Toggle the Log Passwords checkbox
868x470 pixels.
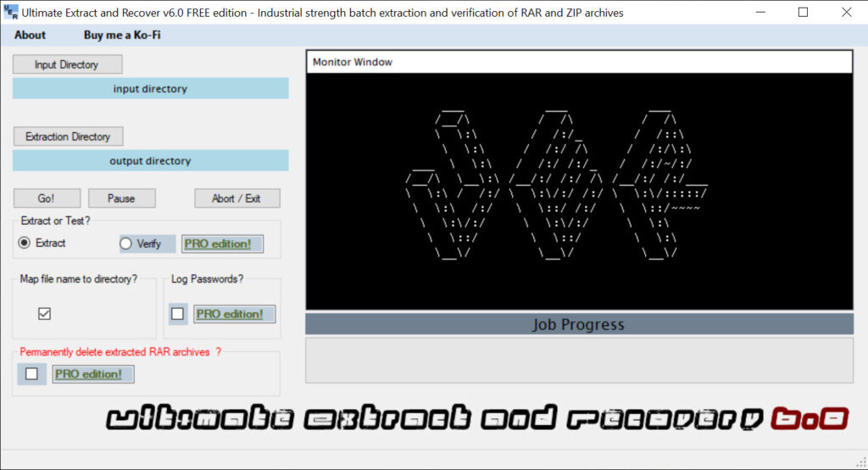(177, 314)
